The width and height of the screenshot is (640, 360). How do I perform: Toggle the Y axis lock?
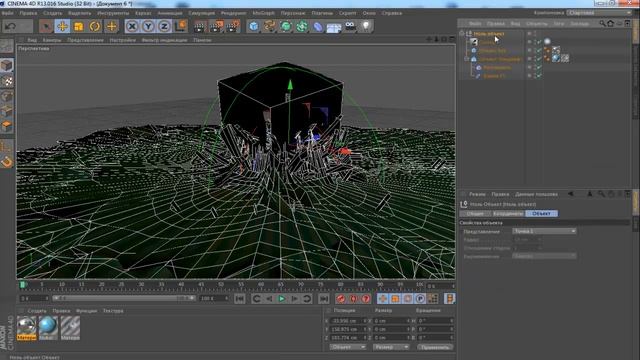148,27
